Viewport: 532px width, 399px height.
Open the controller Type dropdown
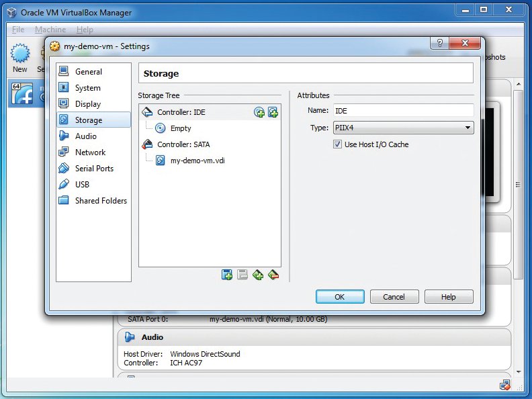pos(402,128)
